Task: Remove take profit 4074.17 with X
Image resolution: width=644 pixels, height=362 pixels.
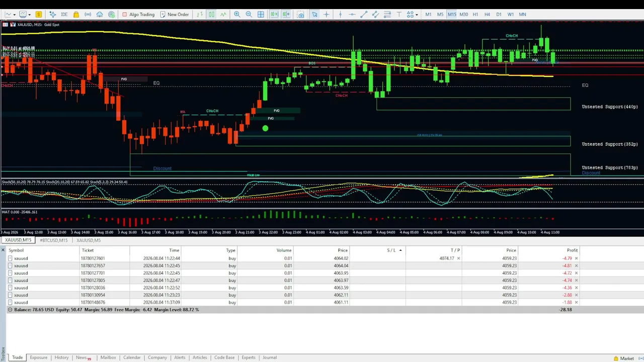Action: point(458,258)
